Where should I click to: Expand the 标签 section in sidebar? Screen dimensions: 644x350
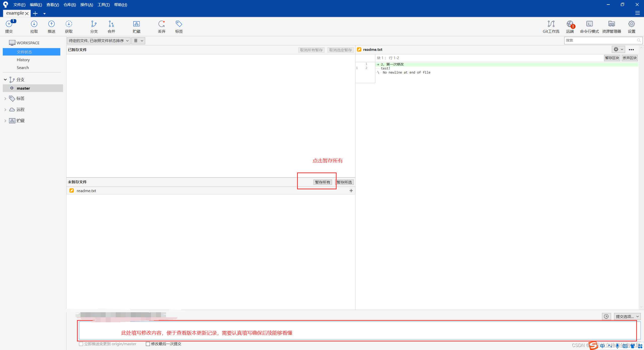[5, 98]
